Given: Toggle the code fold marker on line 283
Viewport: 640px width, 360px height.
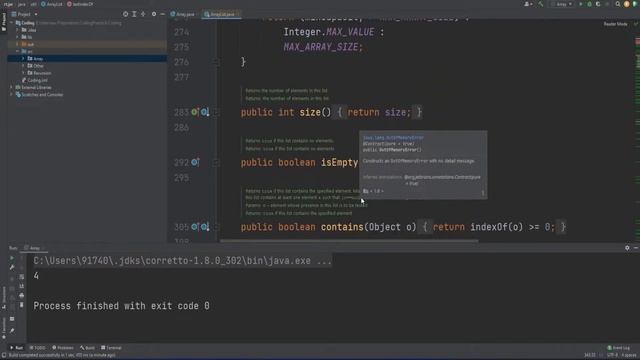Looking at the screenshot, I should pos(216,112).
